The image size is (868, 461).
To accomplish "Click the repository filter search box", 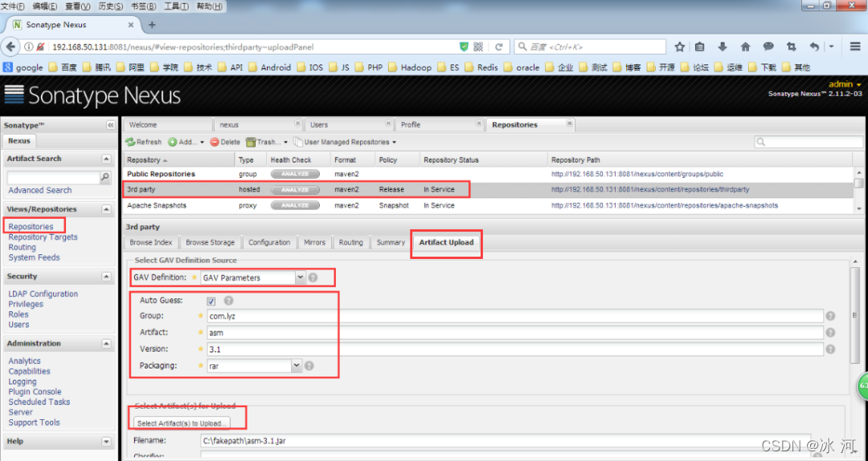I will pos(809,142).
